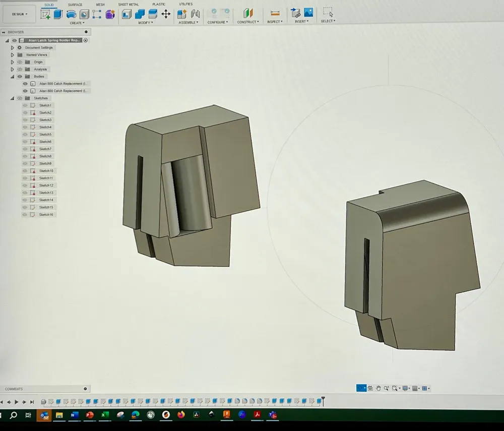Expand the Document Settings node
Image resolution: width=504 pixels, height=431 pixels.
tap(12, 47)
